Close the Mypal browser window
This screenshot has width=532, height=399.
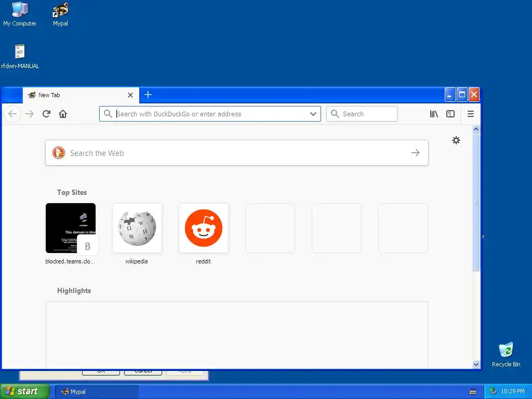point(474,95)
